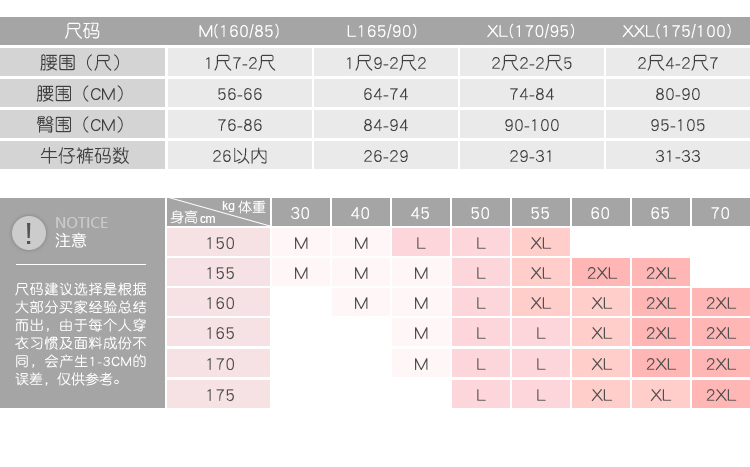Select the XXL(175/100) size column header

pos(676,32)
